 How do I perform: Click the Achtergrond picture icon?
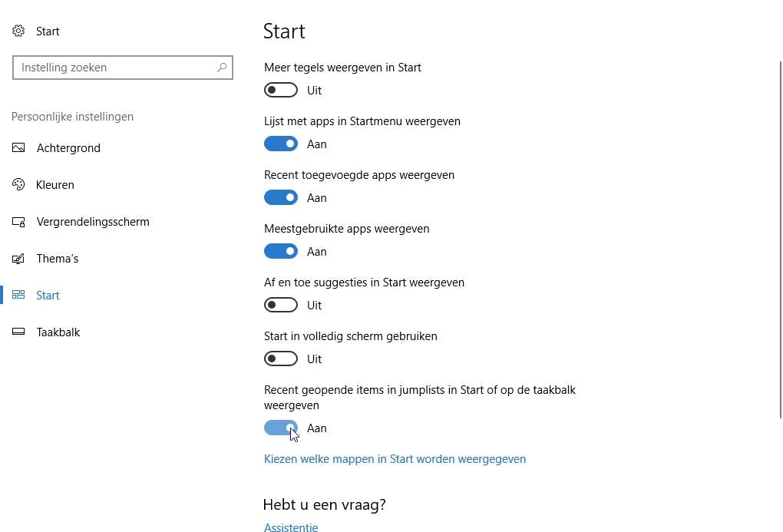pos(18,148)
